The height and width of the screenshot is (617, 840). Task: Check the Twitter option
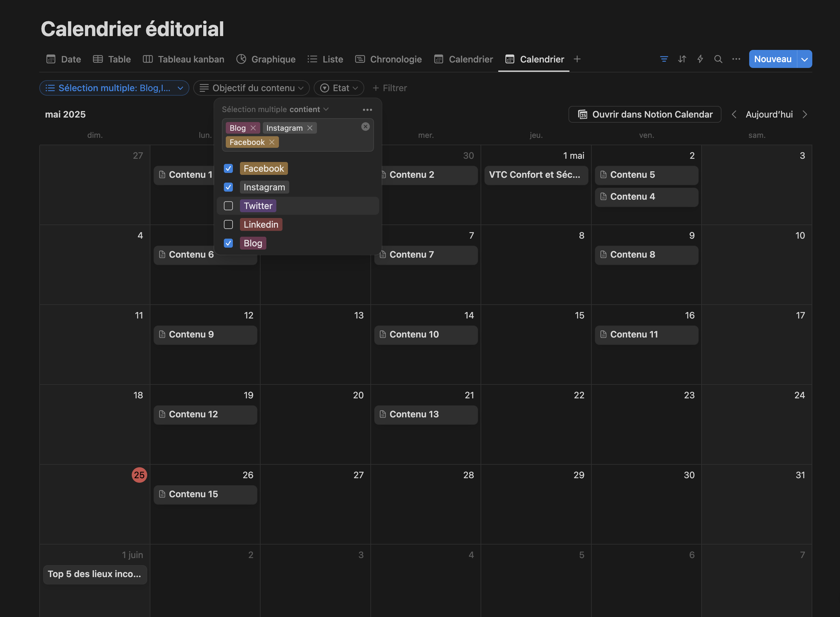pyautogui.click(x=228, y=206)
